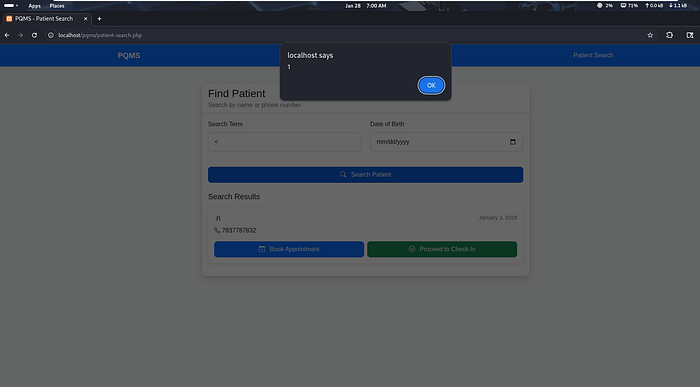Bookmark this page with the star icon

pos(650,35)
